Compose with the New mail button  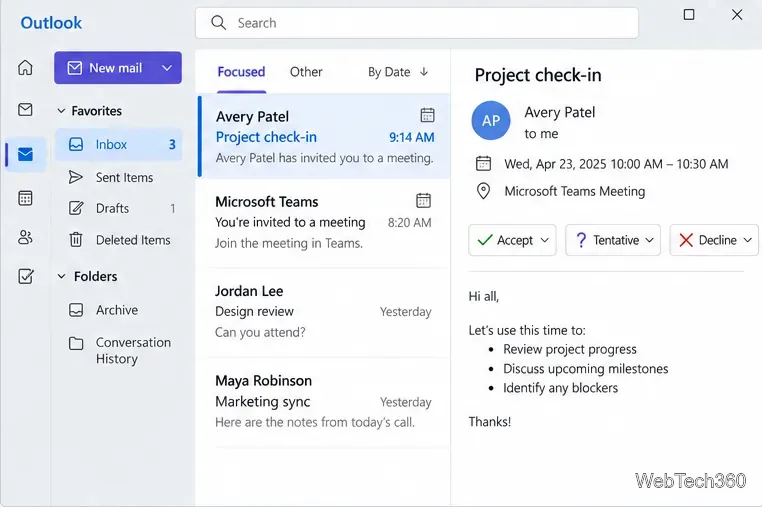[x=106, y=68]
